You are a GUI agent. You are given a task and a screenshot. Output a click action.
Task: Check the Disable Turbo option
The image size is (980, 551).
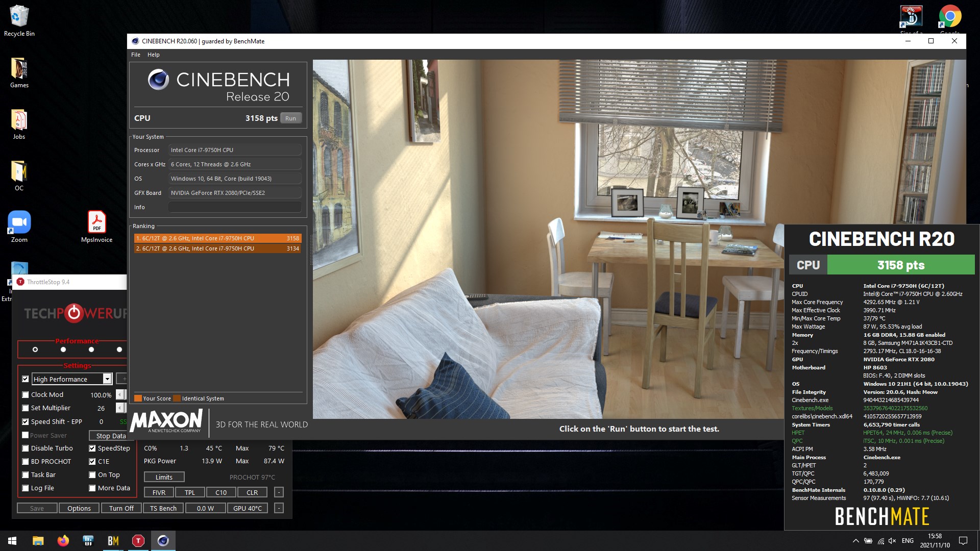[26, 448]
